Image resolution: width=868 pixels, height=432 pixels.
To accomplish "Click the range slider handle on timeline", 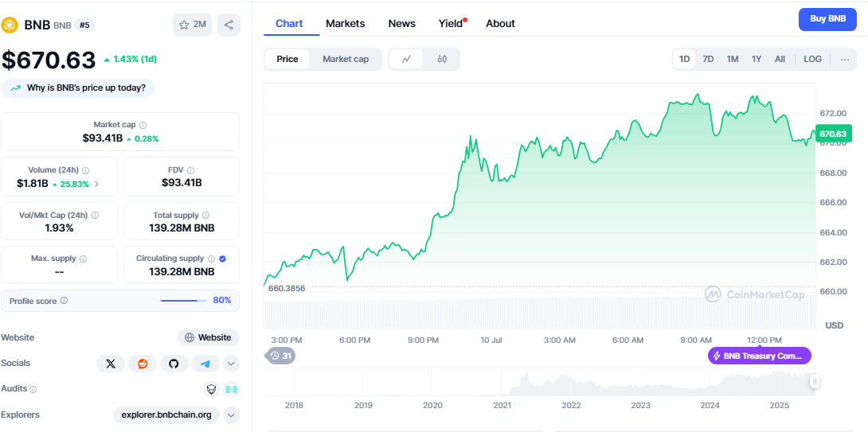I will pos(815,381).
